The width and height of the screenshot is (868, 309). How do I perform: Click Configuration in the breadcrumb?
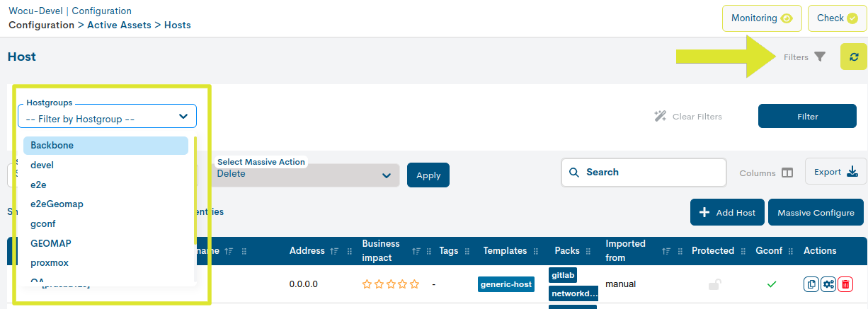click(x=41, y=25)
